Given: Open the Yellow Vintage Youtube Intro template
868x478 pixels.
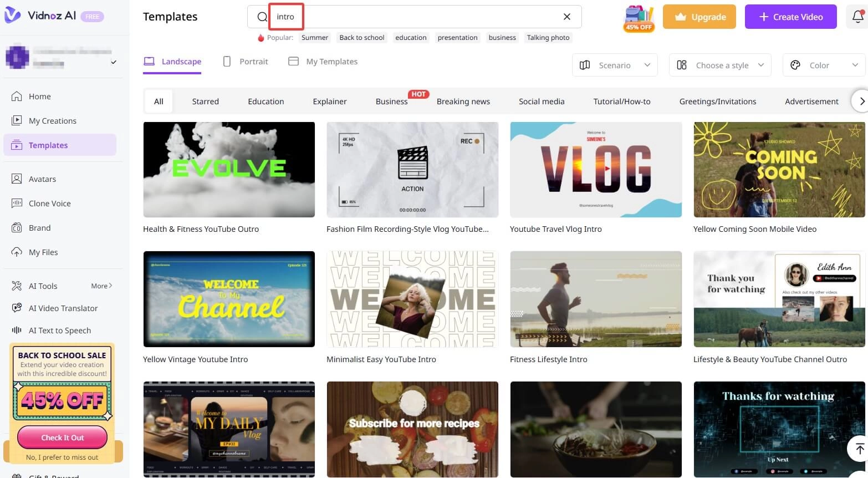Looking at the screenshot, I should [x=229, y=299].
